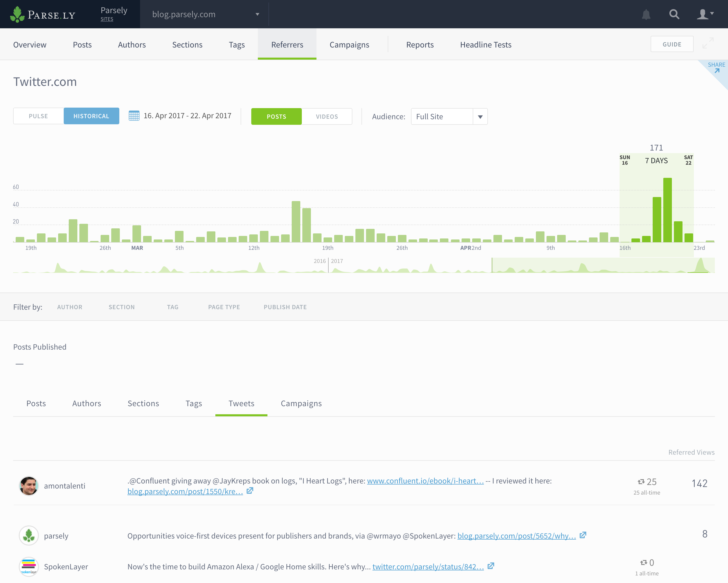This screenshot has width=728, height=583.
Task: Open the top Campaigns navigation tab
Action: 349,44
